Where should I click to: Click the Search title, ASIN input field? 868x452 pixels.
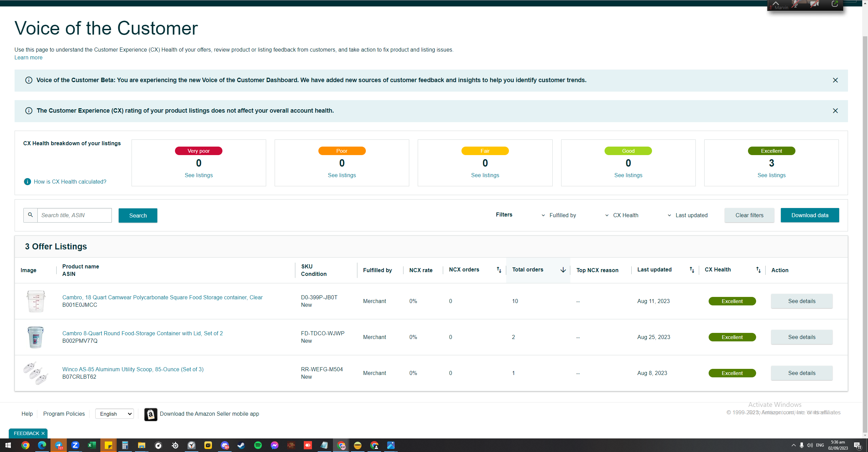click(x=74, y=215)
